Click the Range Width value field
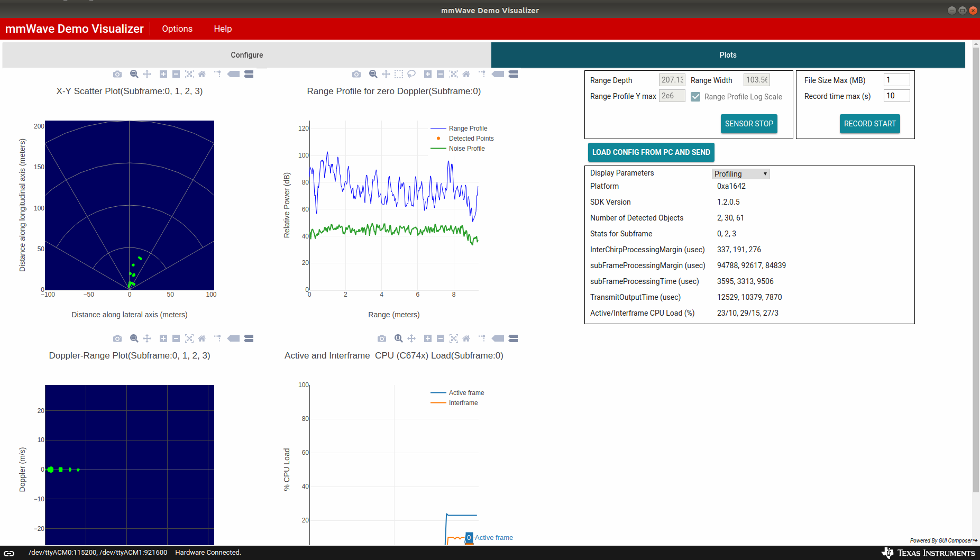Viewport: 980px width, 560px height. pos(756,80)
